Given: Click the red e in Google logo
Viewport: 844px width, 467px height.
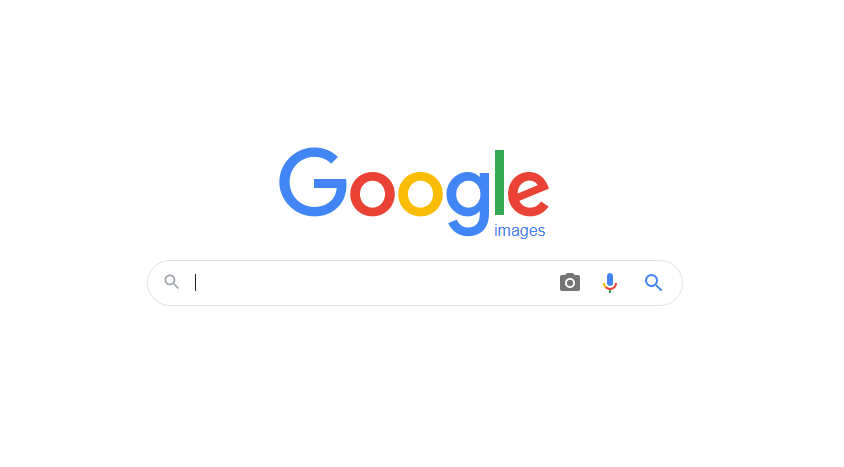Looking at the screenshot, I should [528, 194].
